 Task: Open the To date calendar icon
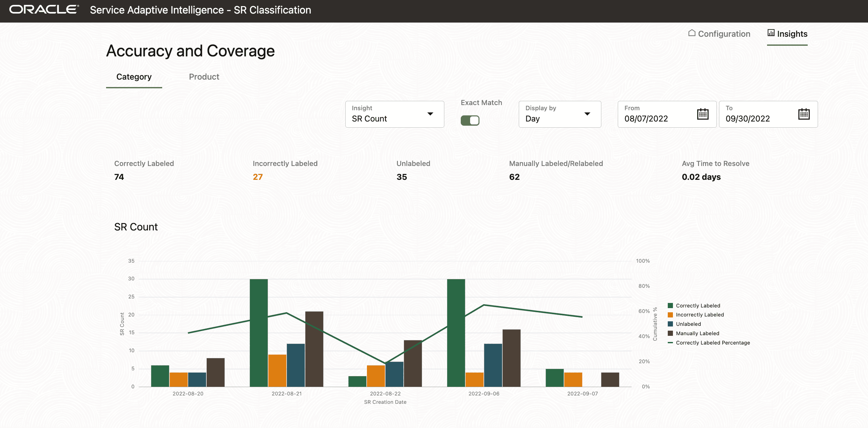click(x=804, y=114)
